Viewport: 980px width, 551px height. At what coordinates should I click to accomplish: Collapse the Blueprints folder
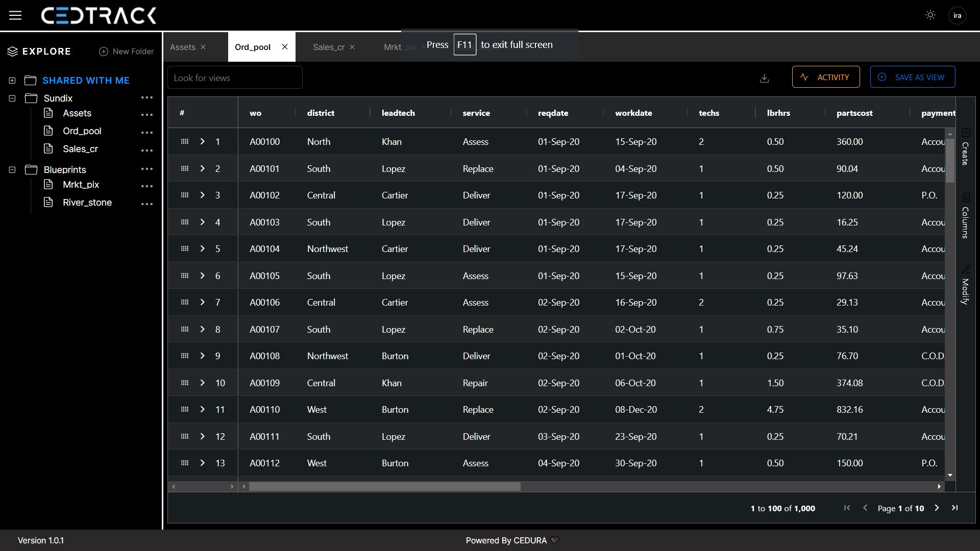(12, 170)
